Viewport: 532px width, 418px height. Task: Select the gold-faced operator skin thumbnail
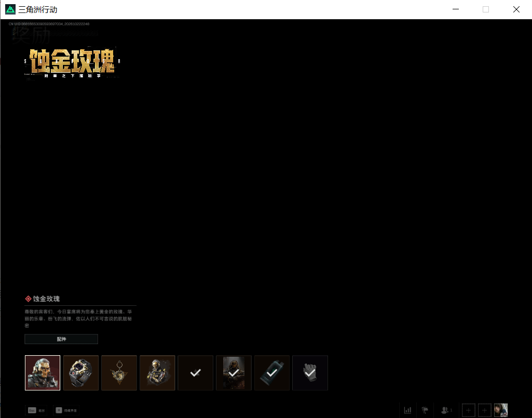pyautogui.click(x=43, y=373)
